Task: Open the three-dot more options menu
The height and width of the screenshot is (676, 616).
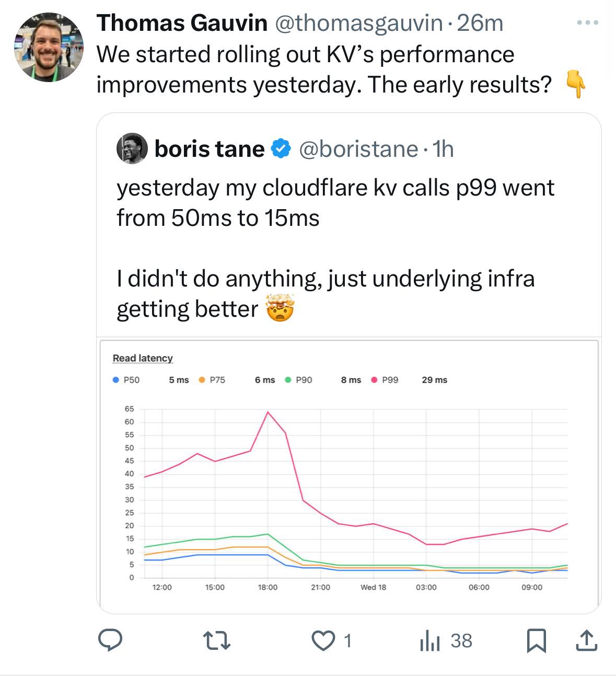Action: pyautogui.click(x=587, y=23)
